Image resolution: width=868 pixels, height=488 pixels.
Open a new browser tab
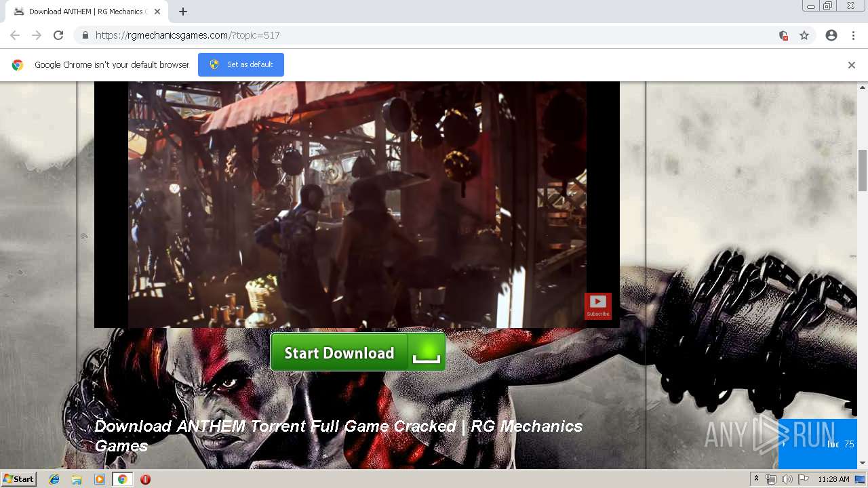click(x=183, y=12)
